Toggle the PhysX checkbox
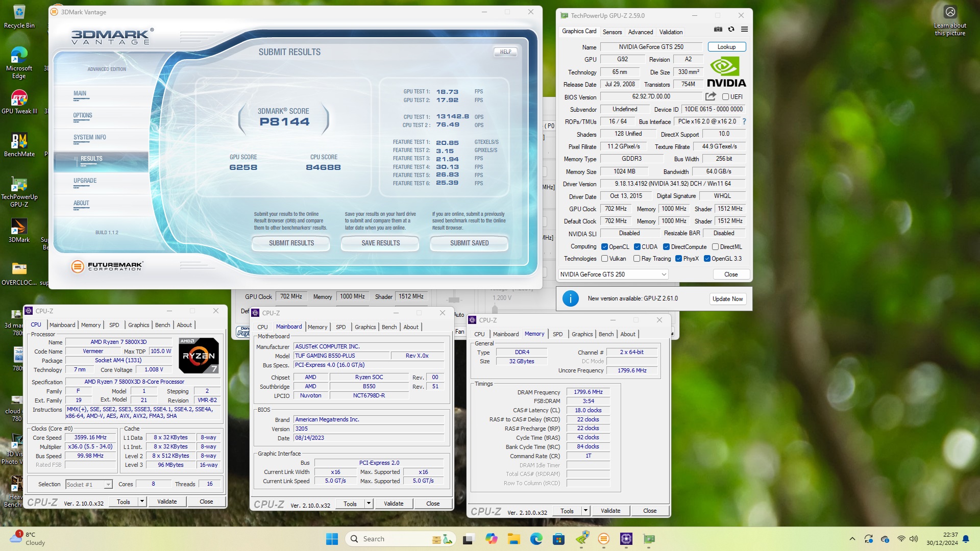 click(678, 259)
